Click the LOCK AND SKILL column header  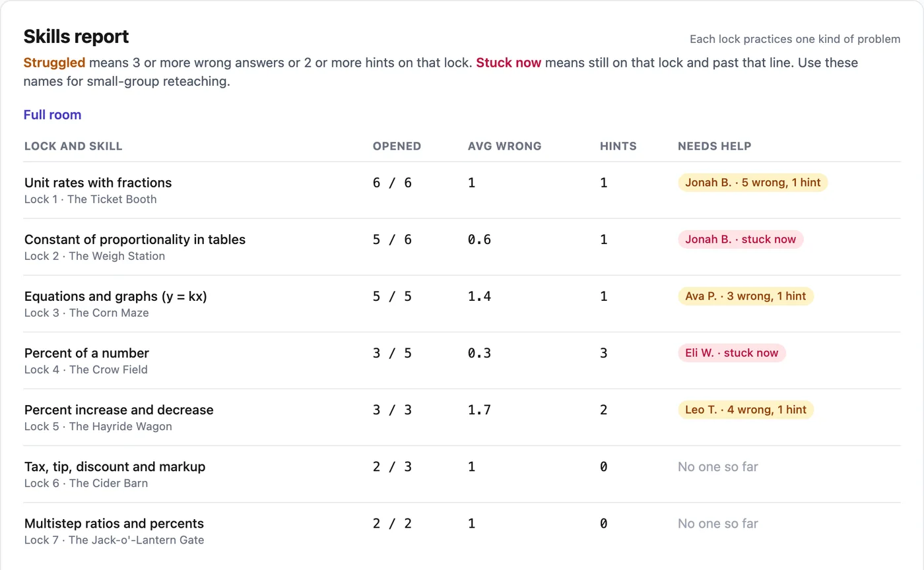(x=73, y=146)
